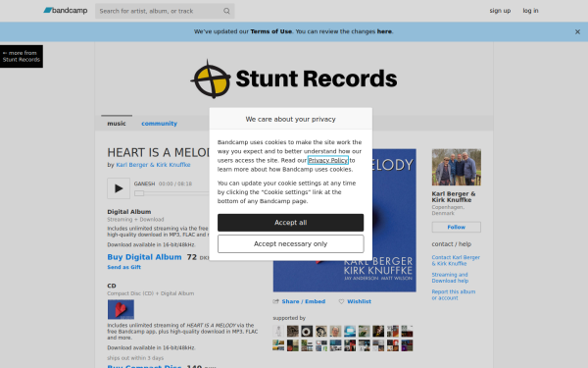This screenshot has width=588, height=368.
Task: Open the Terms of Use link in banner
Action: tap(271, 31)
